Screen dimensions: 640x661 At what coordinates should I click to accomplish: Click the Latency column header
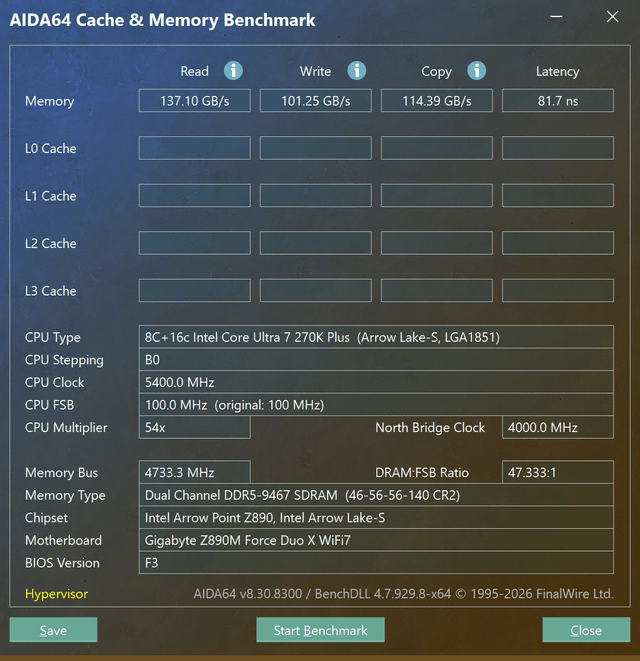point(557,72)
